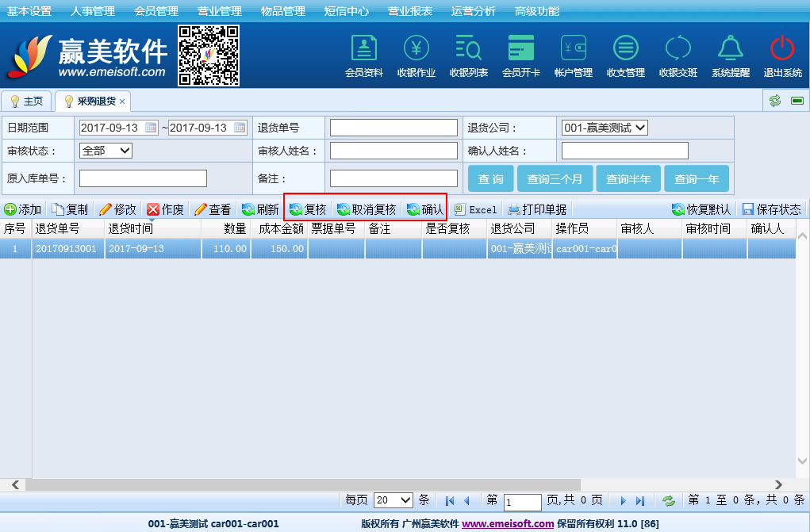Expand the 每页 page size dropdown
This screenshot has width=810, height=532.
(393, 500)
